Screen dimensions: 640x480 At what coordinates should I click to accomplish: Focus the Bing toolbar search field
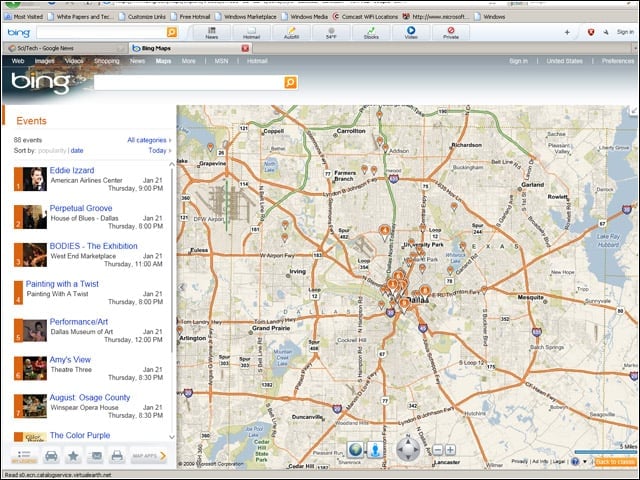(101, 32)
